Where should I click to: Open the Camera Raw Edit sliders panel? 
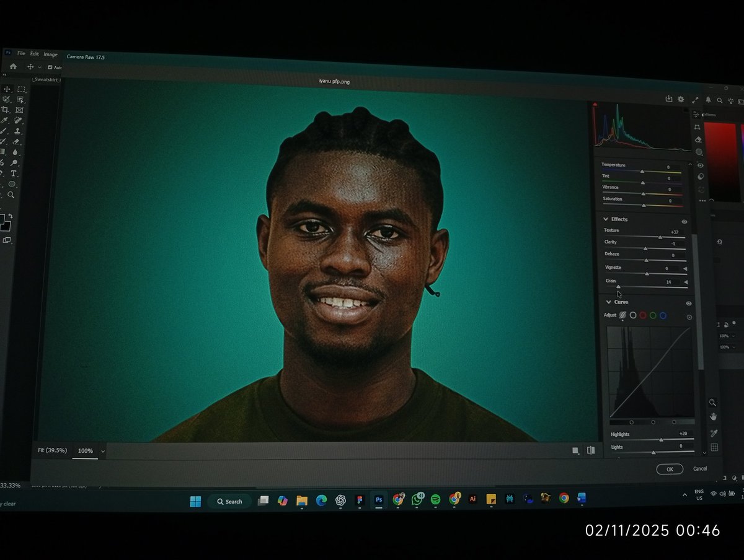[696, 115]
